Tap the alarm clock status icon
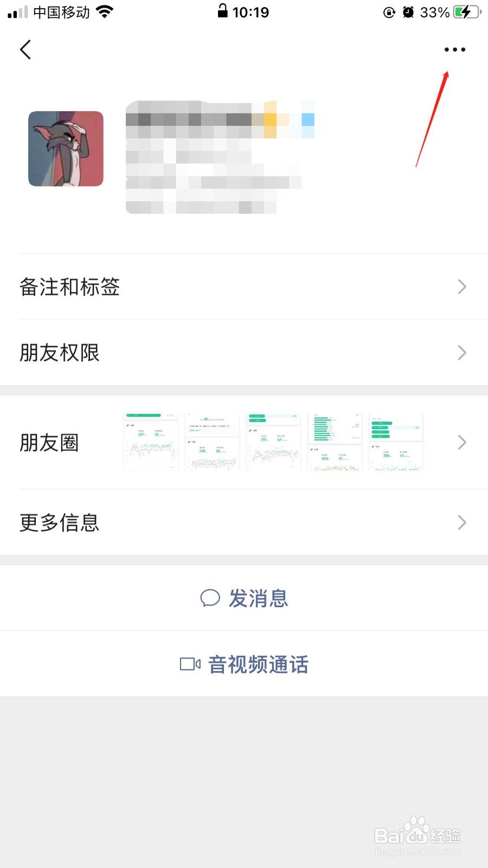488x868 pixels. 408,12
